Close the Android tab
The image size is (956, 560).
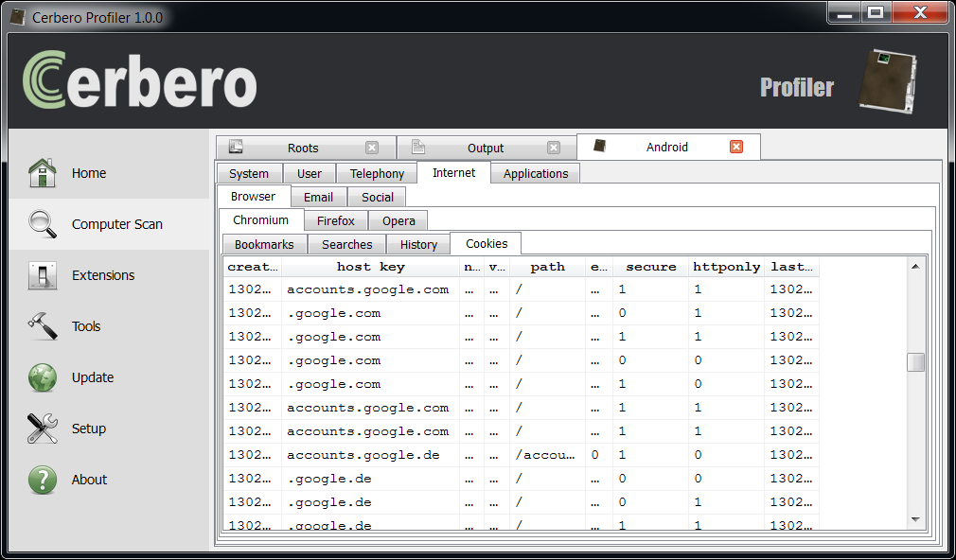pos(736,147)
